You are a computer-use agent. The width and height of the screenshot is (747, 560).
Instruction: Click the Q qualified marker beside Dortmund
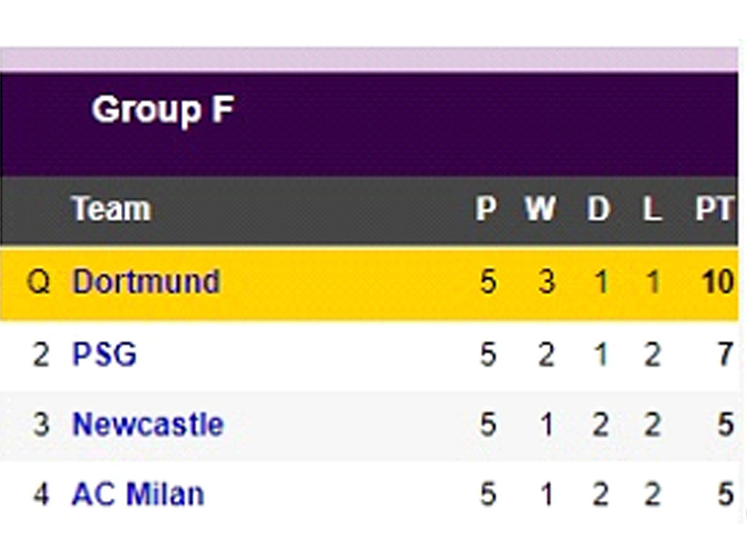pos(39,282)
